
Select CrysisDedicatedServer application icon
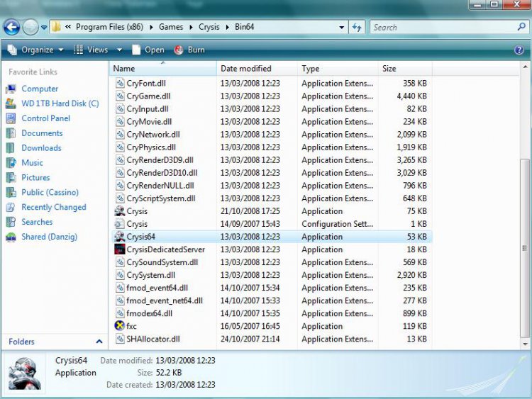click(120, 249)
